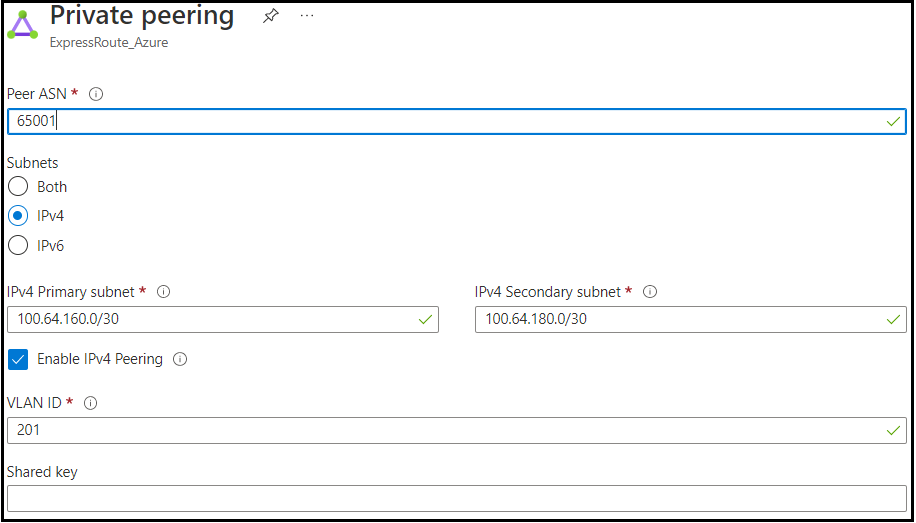Show info tooltip for VLAN ID
This screenshot has height=523, width=916.
(90, 403)
